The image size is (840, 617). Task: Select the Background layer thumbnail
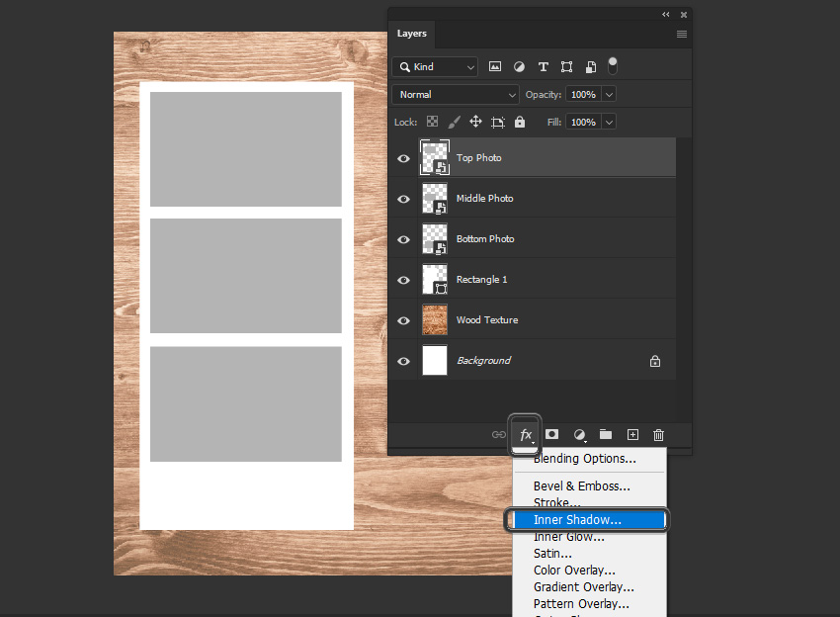435,360
